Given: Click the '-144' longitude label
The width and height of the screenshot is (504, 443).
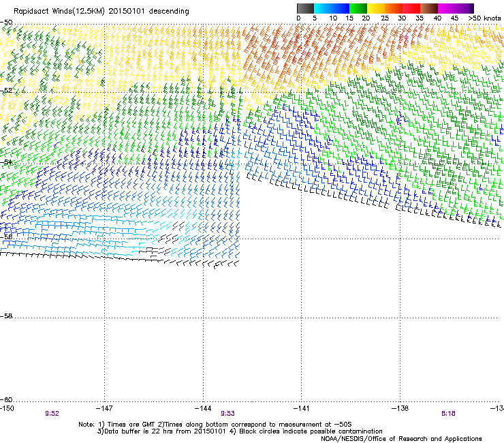Looking at the screenshot, I should tap(203, 408).
